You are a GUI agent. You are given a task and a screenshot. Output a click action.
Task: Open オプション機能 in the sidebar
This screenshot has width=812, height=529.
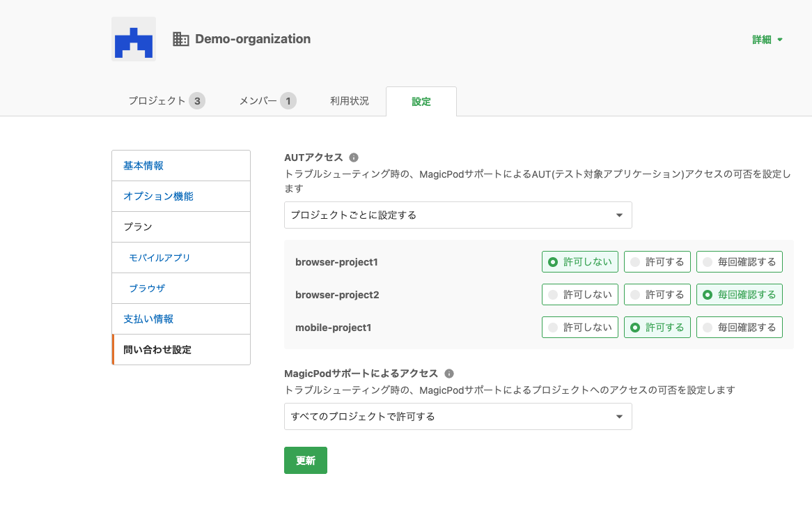click(x=181, y=197)
